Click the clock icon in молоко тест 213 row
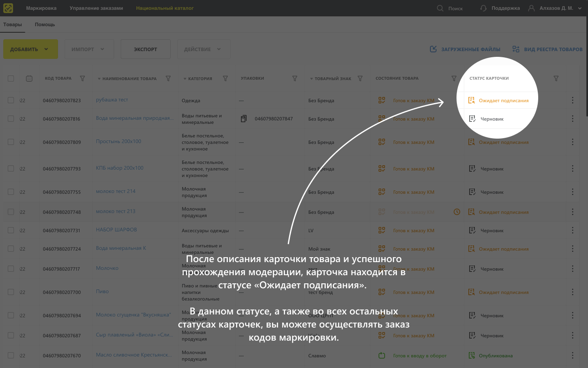 click(457, 212)
